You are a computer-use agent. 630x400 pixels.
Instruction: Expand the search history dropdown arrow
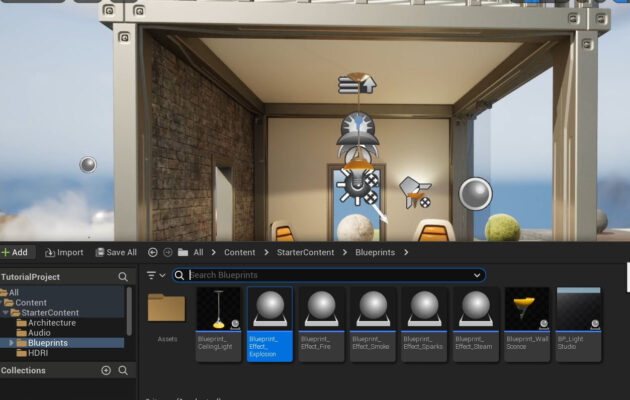pos(477,275)
